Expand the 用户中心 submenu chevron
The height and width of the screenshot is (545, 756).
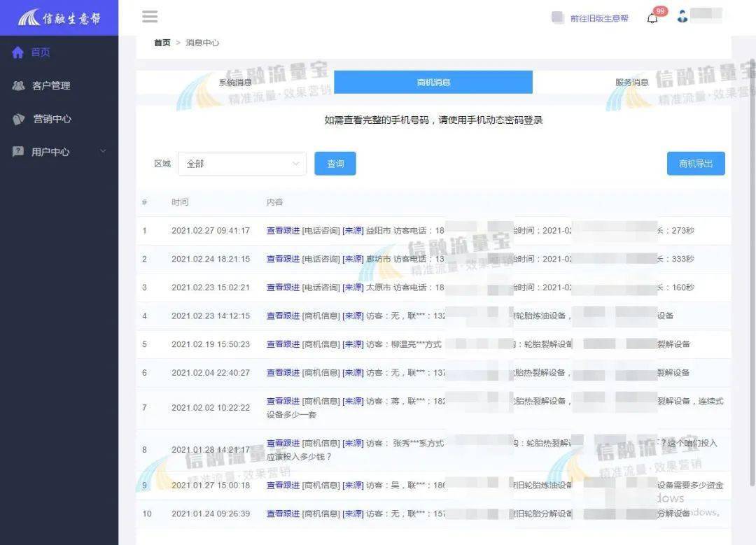(103, 151)
